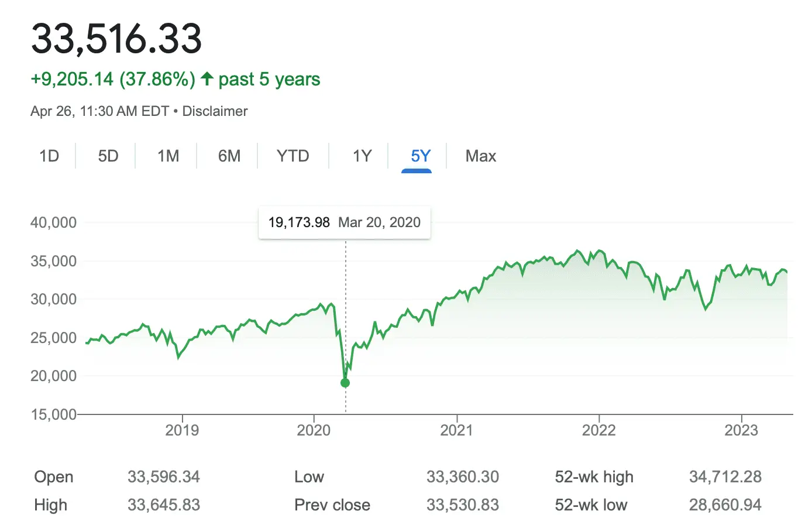The image size is (812, 528).
Task: Click the 2021 x-axis label
Action: [x=456, y=430]
